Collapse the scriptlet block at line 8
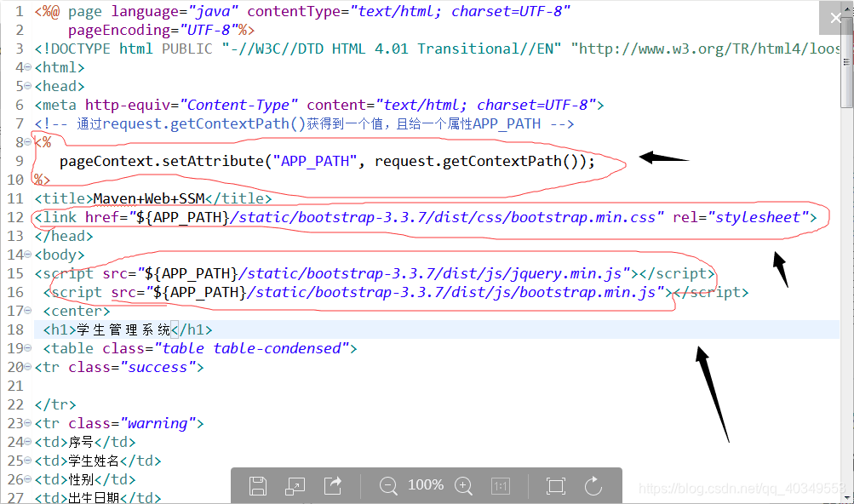The image size is (854, 504). coord(28,142)
